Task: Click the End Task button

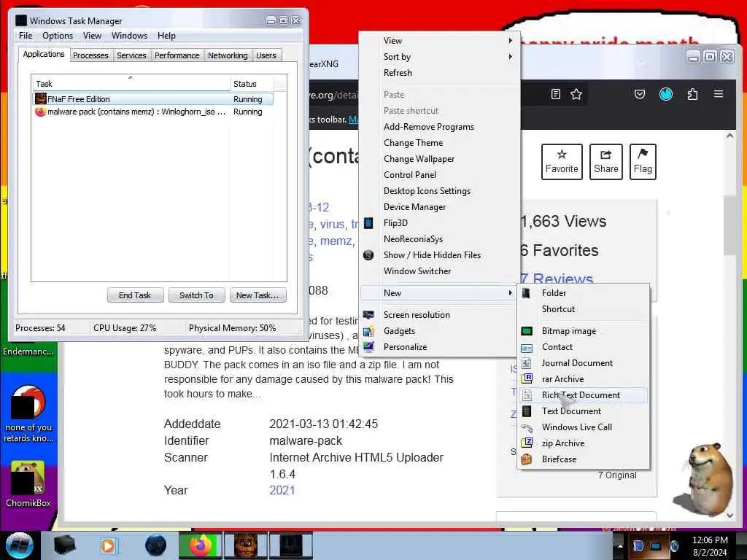Action: pyautogui.click(x=135, y=295)
